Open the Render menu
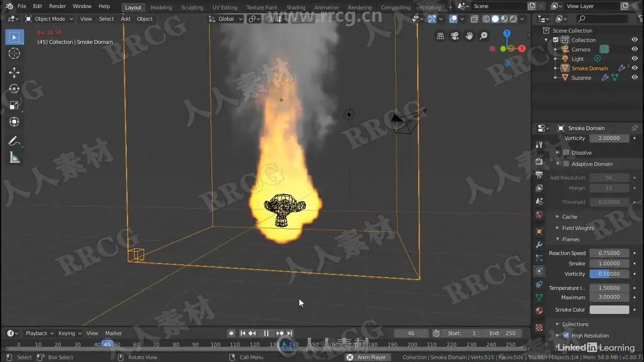The height and width of the screenshot is (362, 644). [57, 6]
